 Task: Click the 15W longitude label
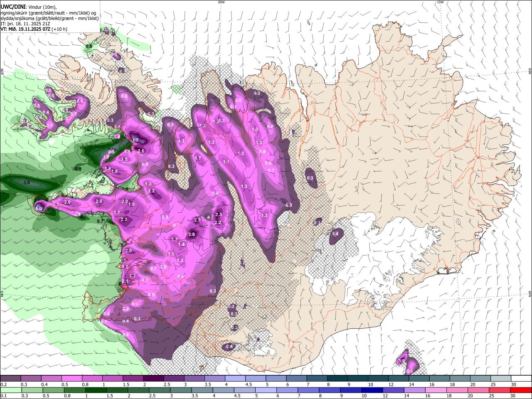[440, 2]
